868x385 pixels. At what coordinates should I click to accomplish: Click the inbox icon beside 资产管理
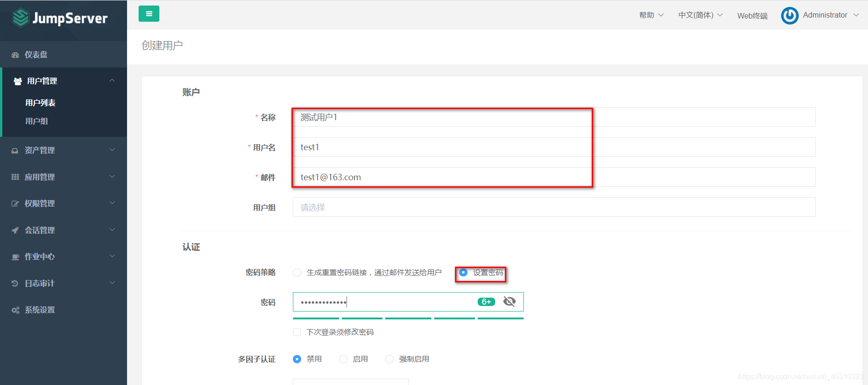click(15, 151)
